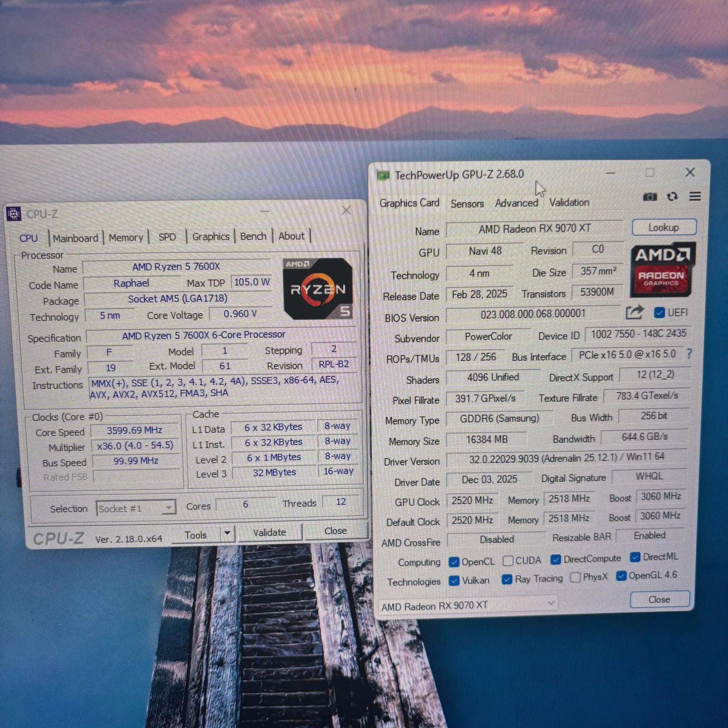Click the AMD Radeon Graphics logo

[663, 269]
